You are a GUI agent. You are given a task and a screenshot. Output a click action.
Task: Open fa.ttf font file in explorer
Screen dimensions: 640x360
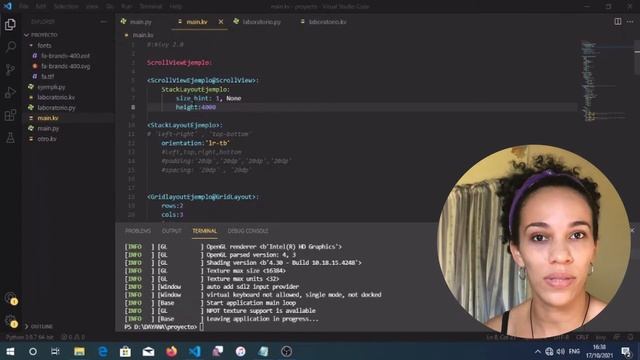pyautogui.click(x=47, y=76)
